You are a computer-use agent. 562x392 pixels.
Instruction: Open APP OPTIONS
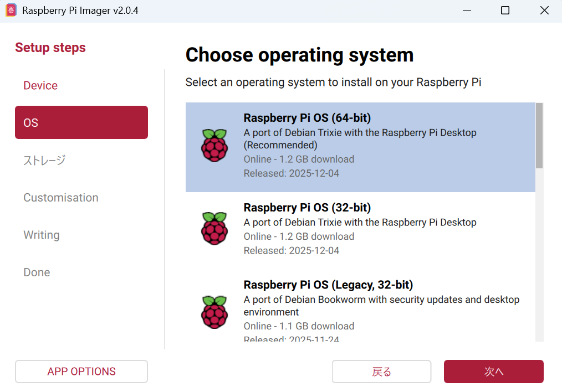81,372
